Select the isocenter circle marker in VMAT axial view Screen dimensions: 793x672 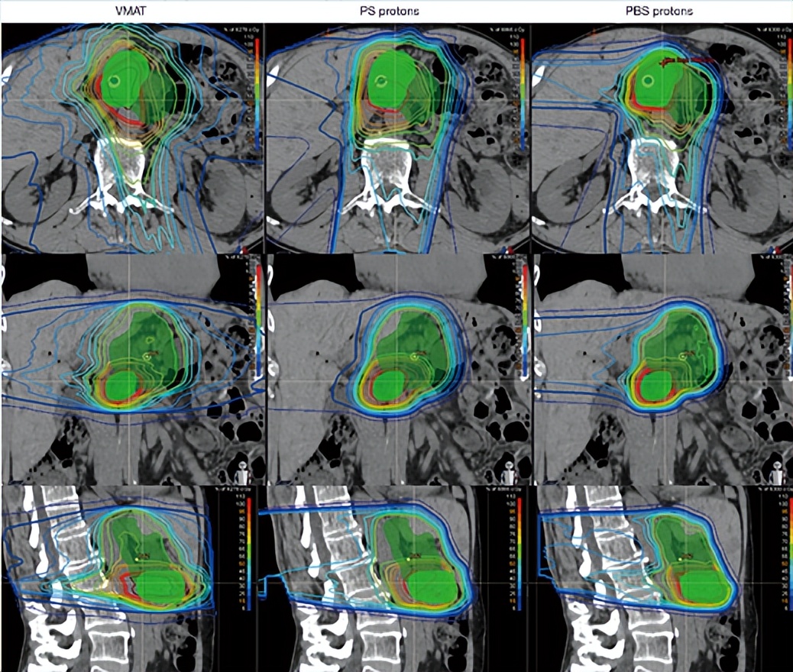tap(115, 79)
